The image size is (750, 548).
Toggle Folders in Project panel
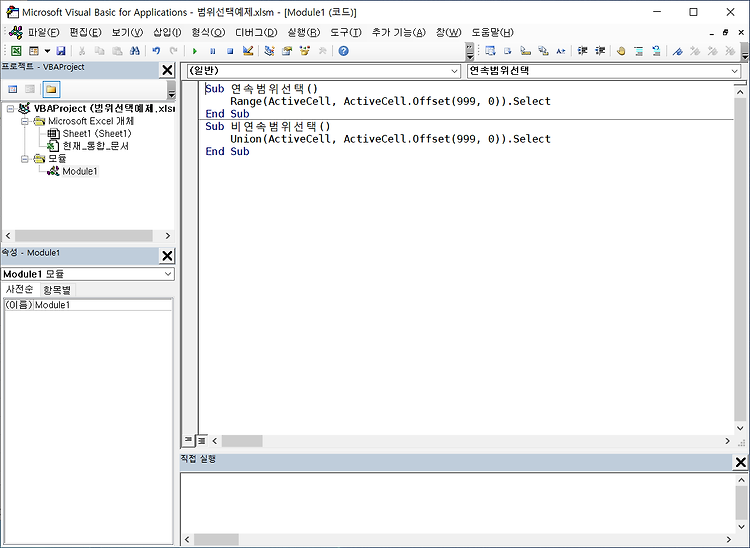click(51, 89)
